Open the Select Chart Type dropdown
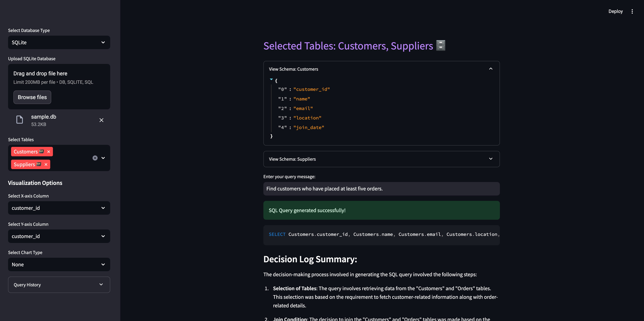Screen dimensions: 644x321 [59, 264]
